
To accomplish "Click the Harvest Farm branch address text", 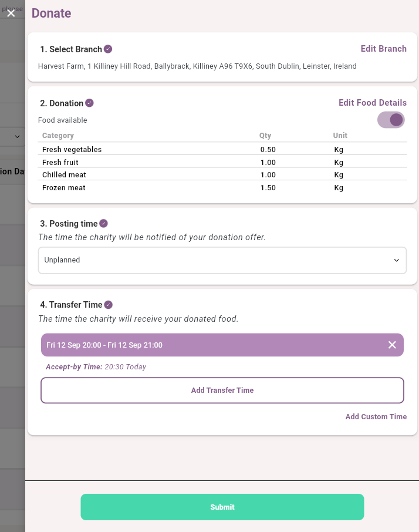I will [x=197, y=66].
